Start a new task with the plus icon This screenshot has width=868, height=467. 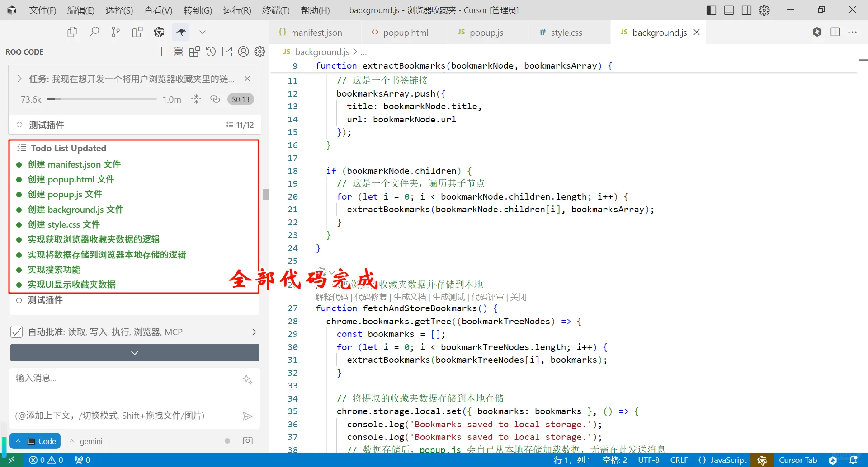tap(161, 51)
